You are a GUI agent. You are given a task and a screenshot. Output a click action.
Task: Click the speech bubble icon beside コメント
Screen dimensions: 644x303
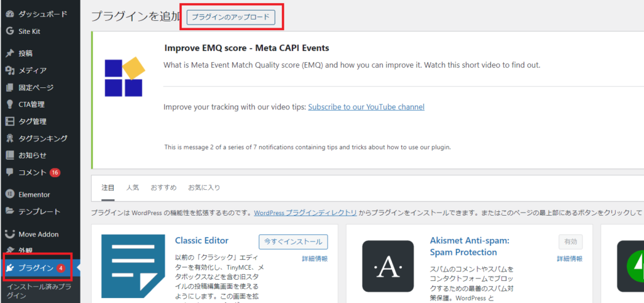(x=10, y=172)
